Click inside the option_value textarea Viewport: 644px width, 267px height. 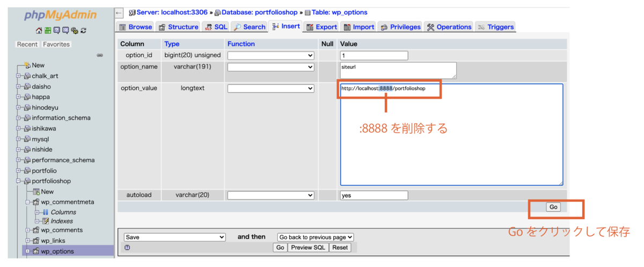point(451,135)
